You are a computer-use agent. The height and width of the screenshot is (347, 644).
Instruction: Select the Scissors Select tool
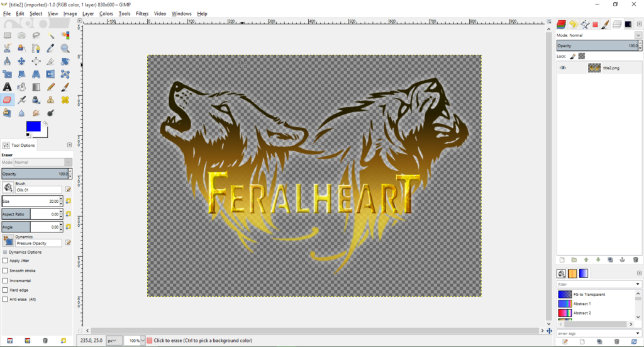tap(8, 48)
